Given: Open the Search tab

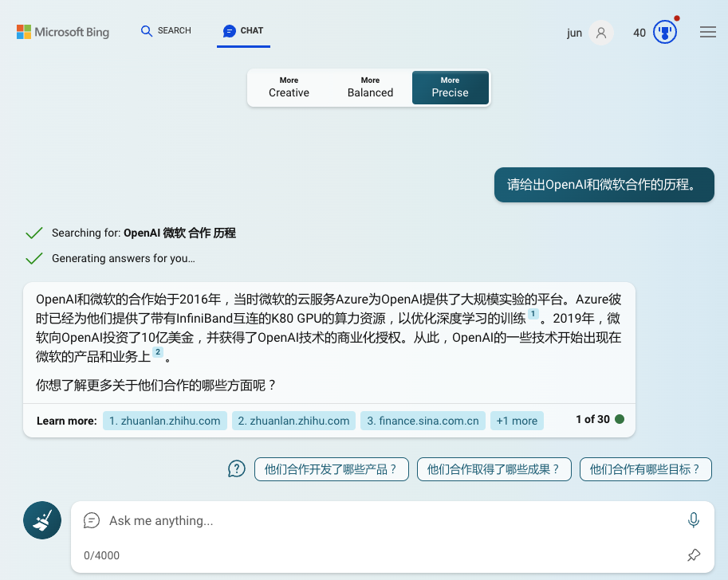Looking at the screenshot, I should click(x=166, y=30).
